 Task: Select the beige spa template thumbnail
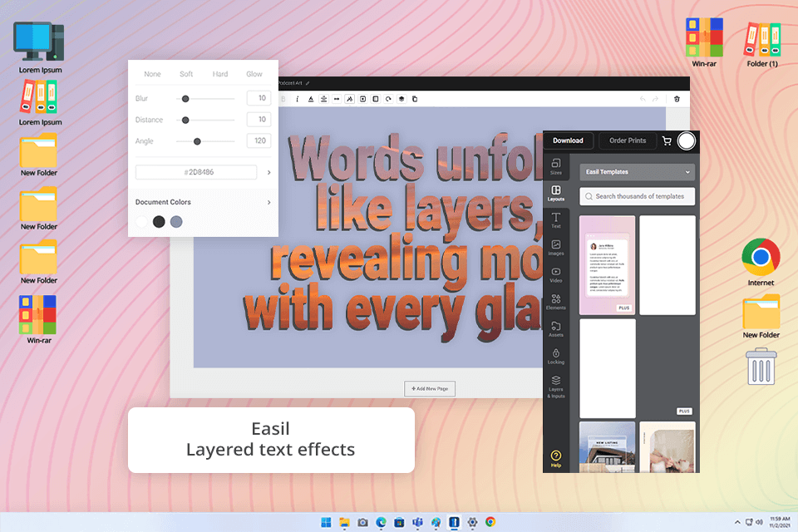667,447
